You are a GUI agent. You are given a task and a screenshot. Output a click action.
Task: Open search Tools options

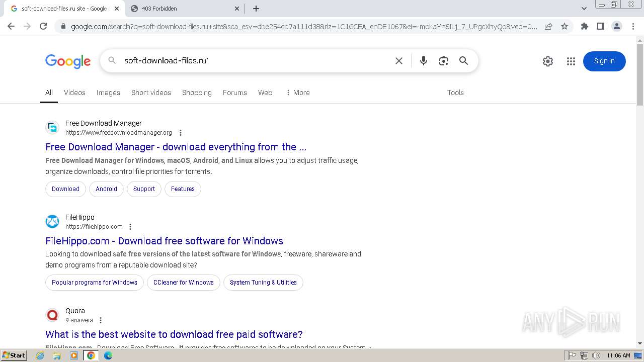[455, 93]
